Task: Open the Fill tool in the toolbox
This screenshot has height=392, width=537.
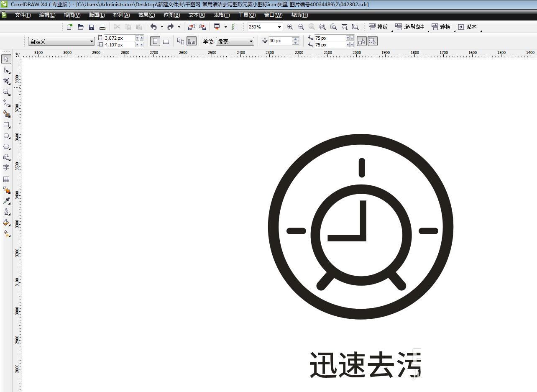Action: (x=6, y=222)
